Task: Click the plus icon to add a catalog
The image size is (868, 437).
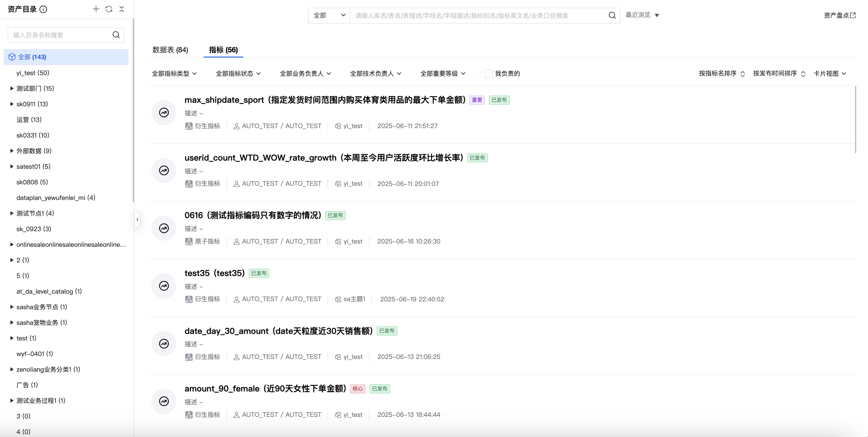Action: tap(96, 9)
